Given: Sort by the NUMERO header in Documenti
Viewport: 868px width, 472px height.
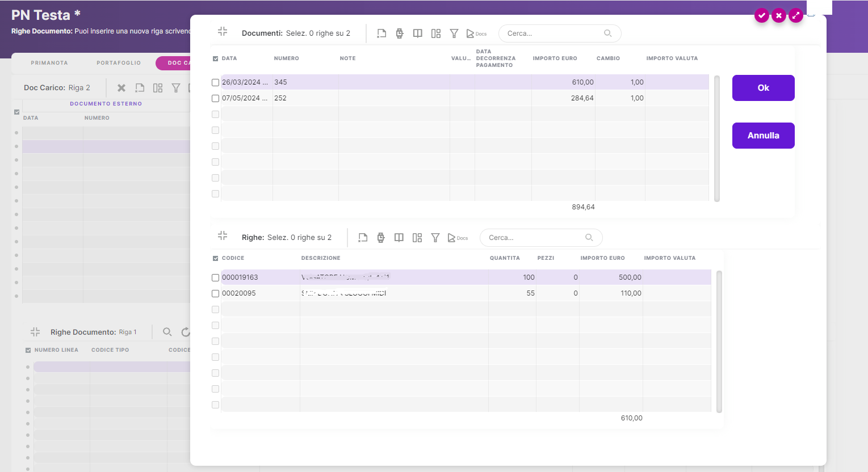Looking at the screenshot, I should 286,58.
